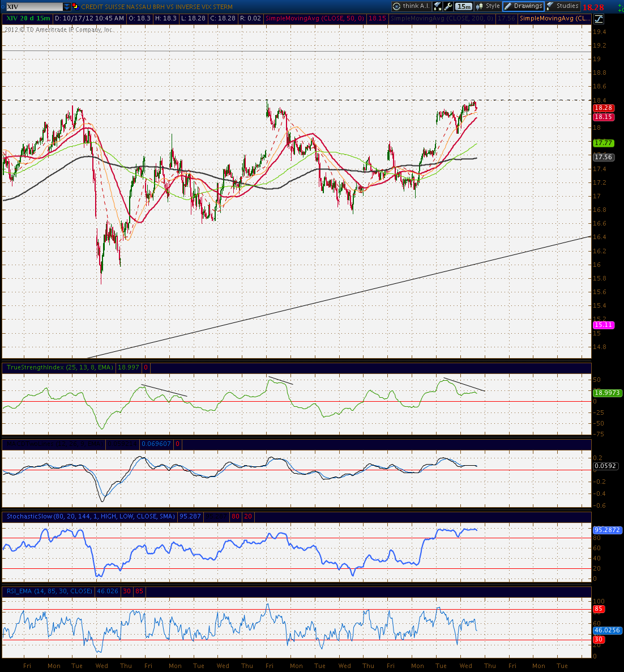Click the StochasticSlow study label
This screenshot has width=624, height=672.
click(91, 516)
